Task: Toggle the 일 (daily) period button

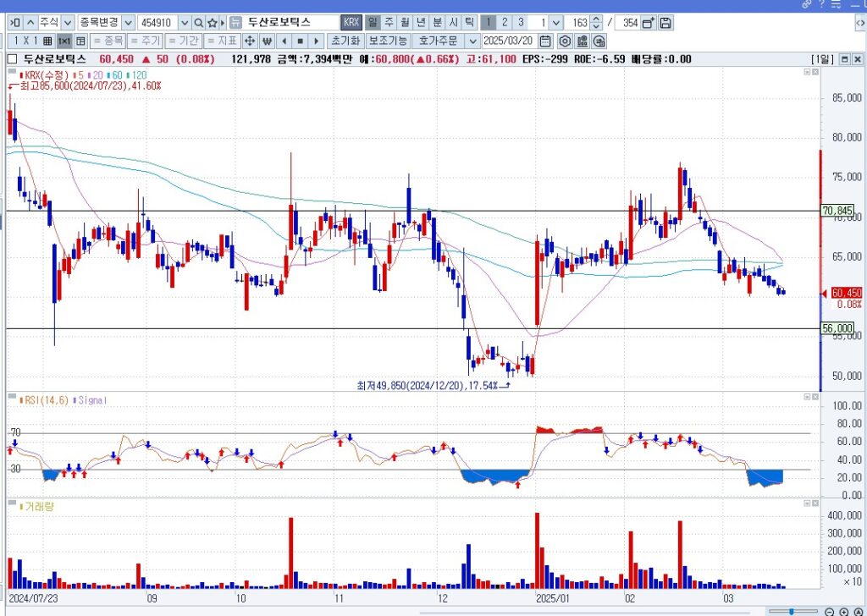Action: click(373, 23)
